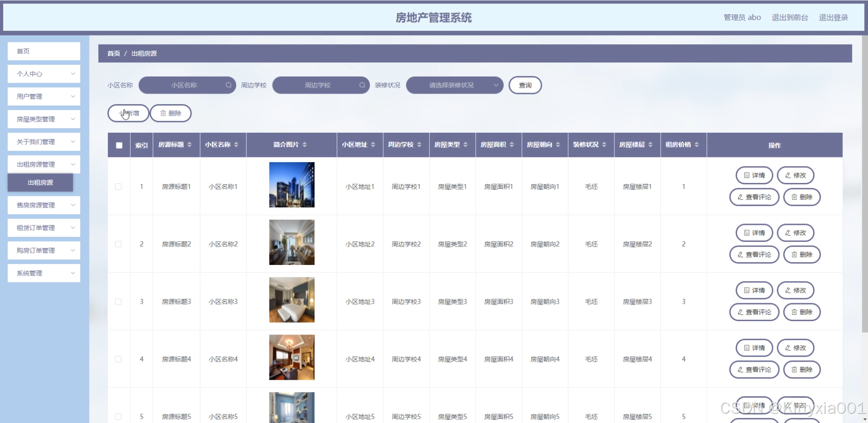Select the checkbox for row 4
Viewport: 868px width, 423px height.
119,359
